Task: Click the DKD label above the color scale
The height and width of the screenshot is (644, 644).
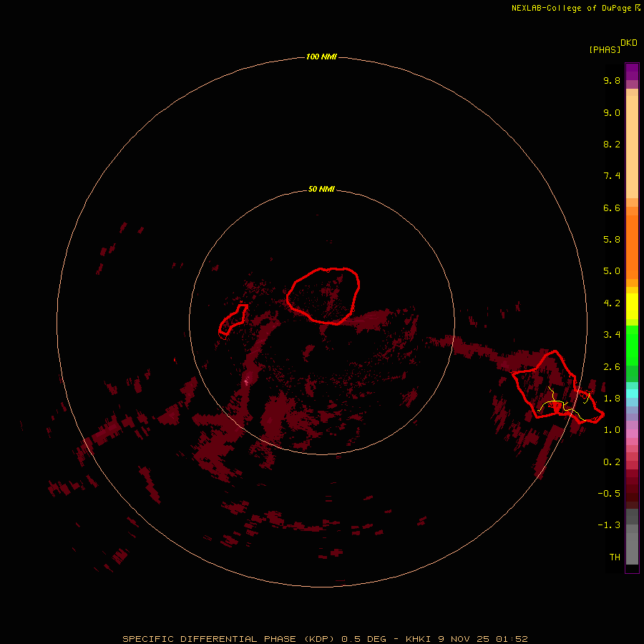Action: point(629,43)
